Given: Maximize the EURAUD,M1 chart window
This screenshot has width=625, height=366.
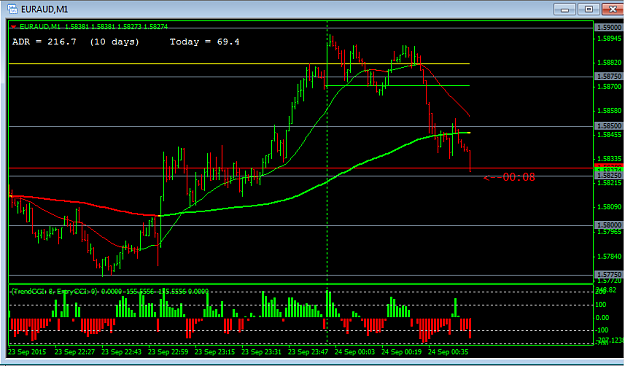Looking at the screenshot, I should [588, 9].
